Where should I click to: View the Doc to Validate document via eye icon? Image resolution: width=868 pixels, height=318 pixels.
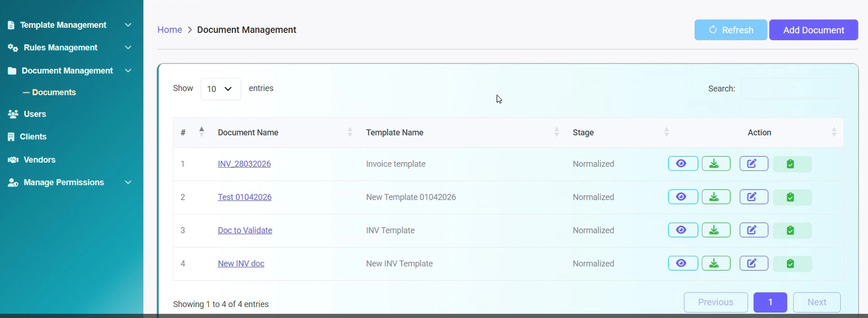[x=683, y=230]
